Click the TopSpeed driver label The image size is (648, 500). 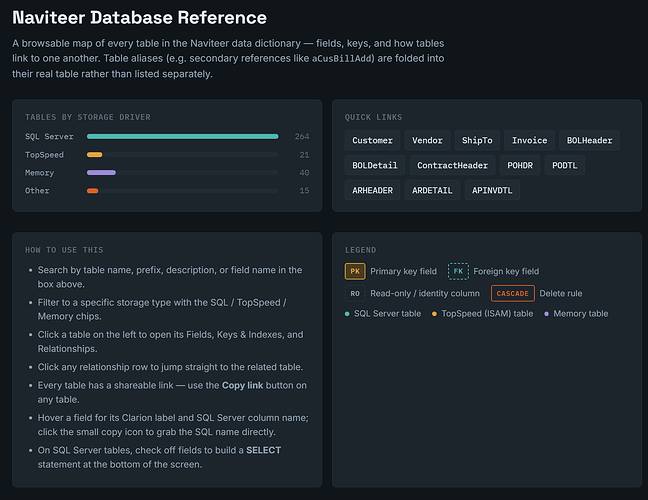(x=44, y=155)
